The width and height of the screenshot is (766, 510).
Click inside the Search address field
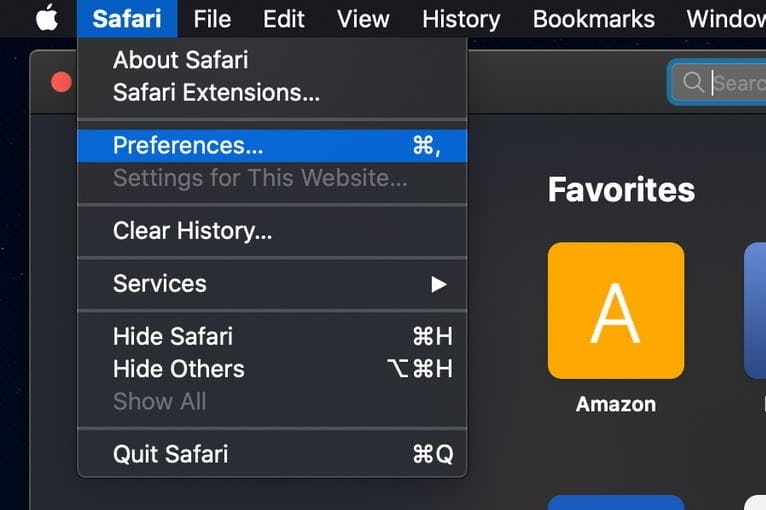coord(719,82)
